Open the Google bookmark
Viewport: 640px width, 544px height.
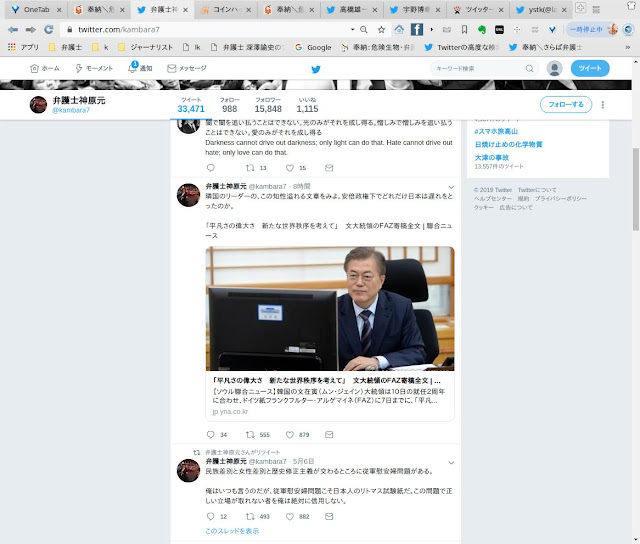(x=313, y=47)
